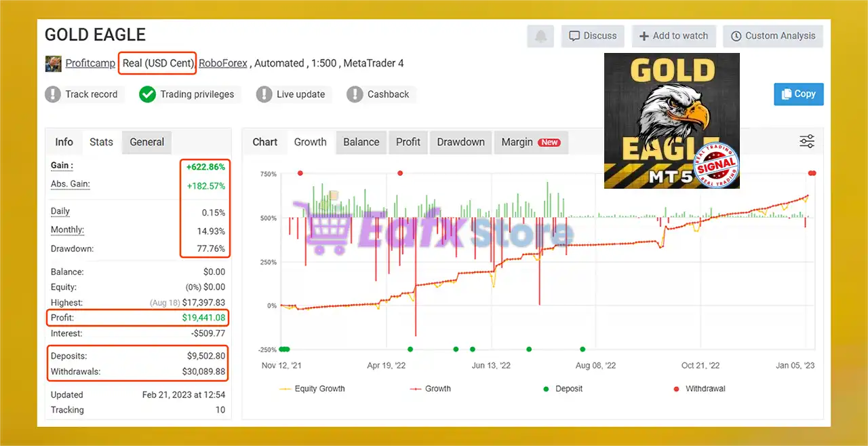Click the Cashback status icon
This screenshot has width=868, height=446.
[x=355, y=94]
